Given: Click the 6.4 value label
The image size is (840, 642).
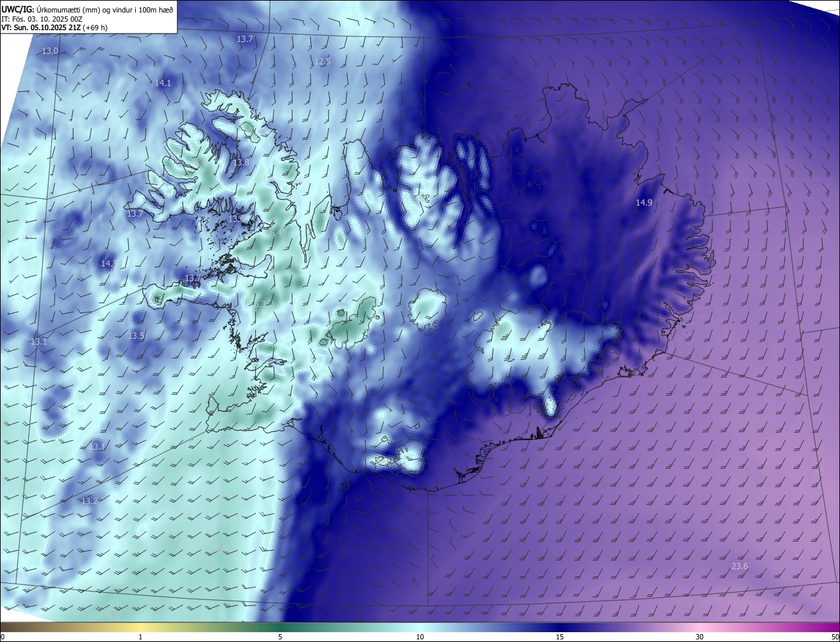Looking at the screenshot, I should pos(275,233).
